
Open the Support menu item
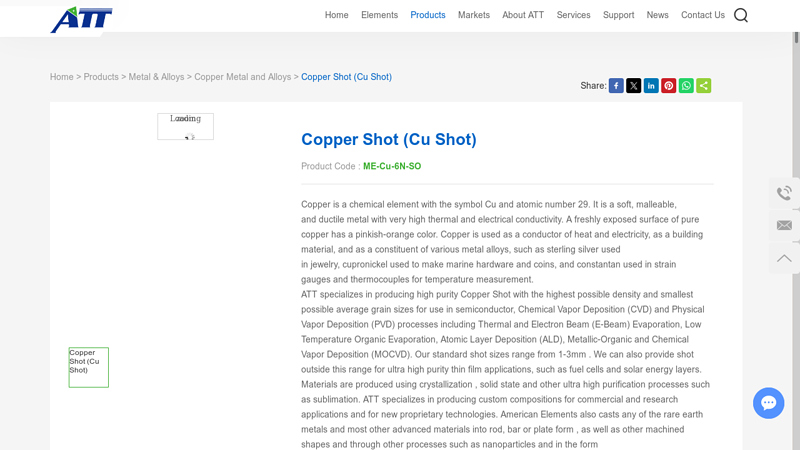(618, 15)
